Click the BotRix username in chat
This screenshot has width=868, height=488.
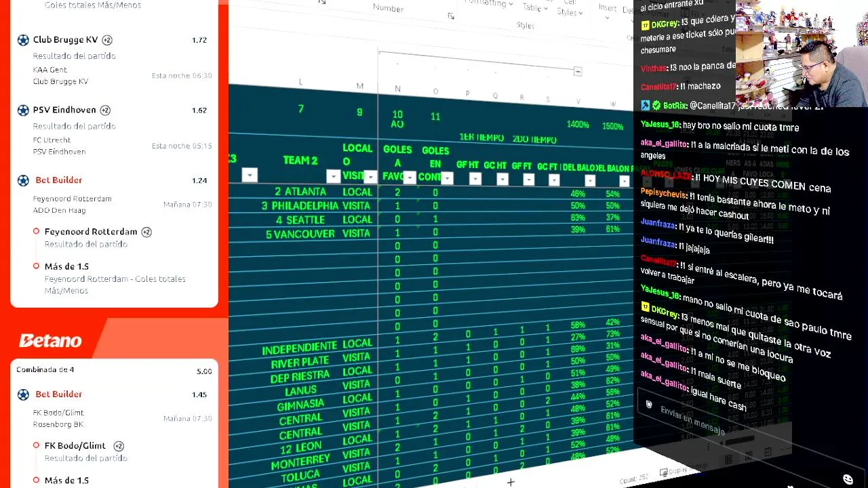click(675, 106)
